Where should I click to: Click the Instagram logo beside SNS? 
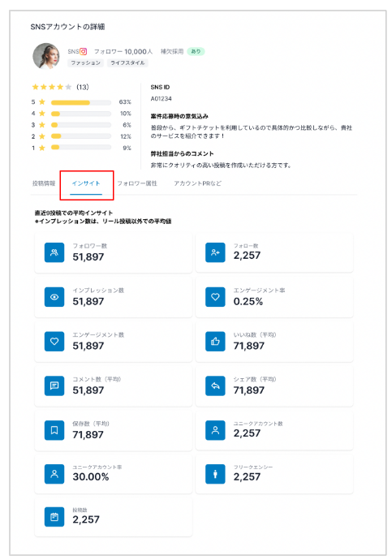(83, 51)
